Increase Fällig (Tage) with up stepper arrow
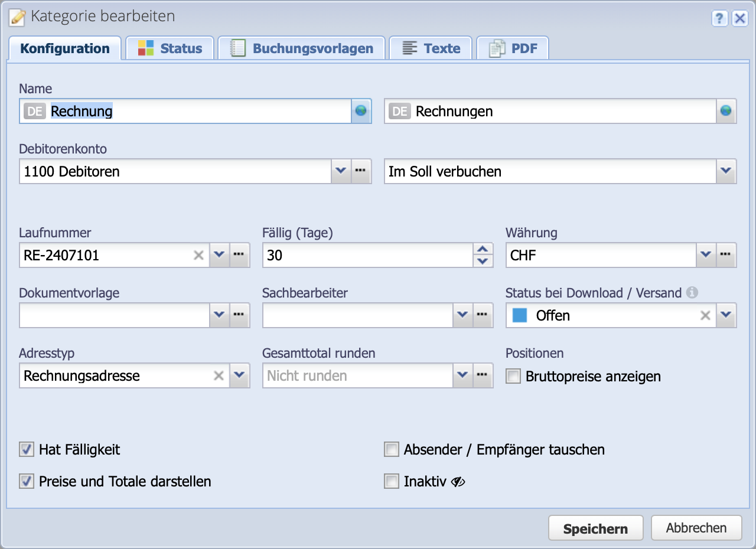 483,249
